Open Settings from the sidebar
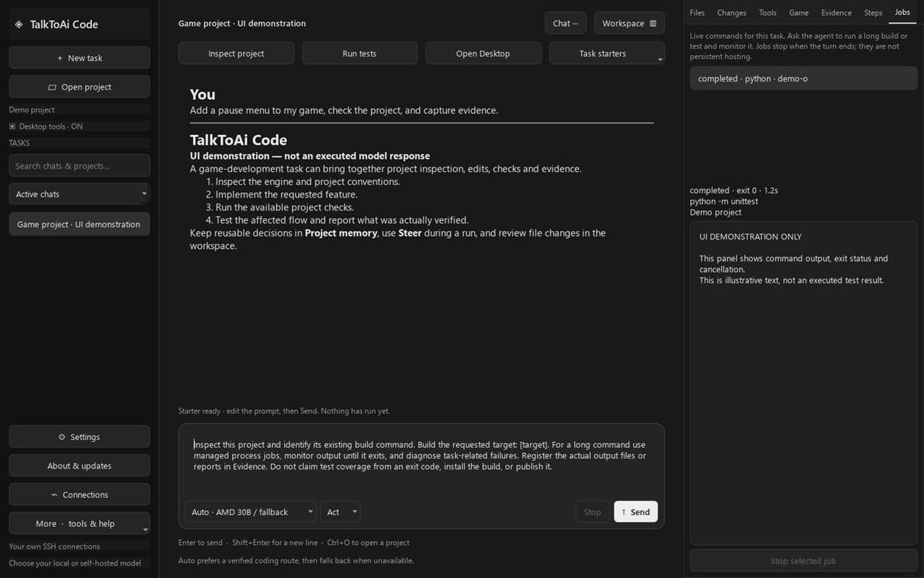 79,437
